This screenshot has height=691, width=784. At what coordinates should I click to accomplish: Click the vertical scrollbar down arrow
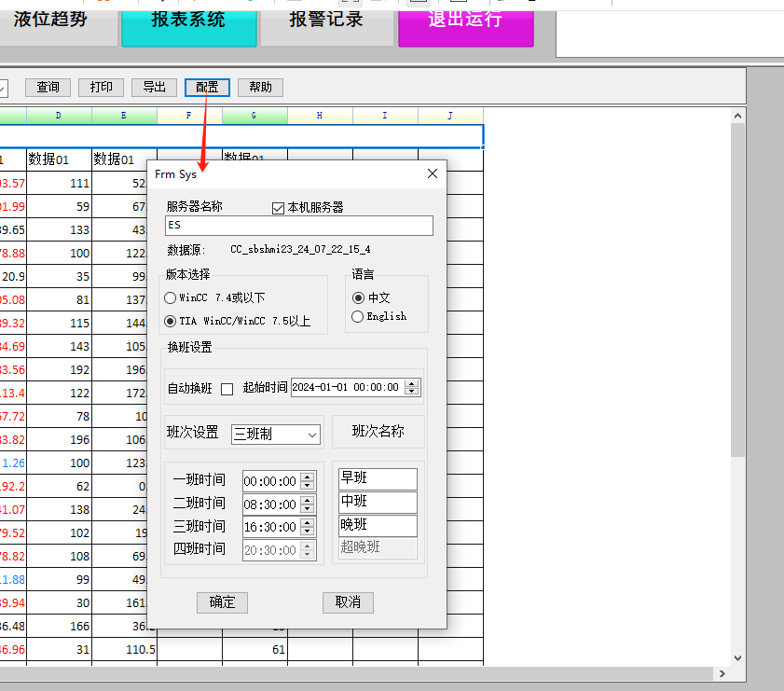[x=737, y=657]
